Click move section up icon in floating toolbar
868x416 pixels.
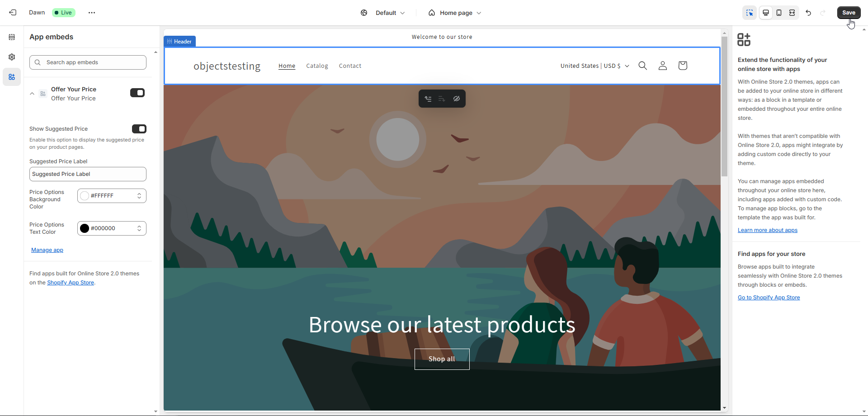click(428, 99)
